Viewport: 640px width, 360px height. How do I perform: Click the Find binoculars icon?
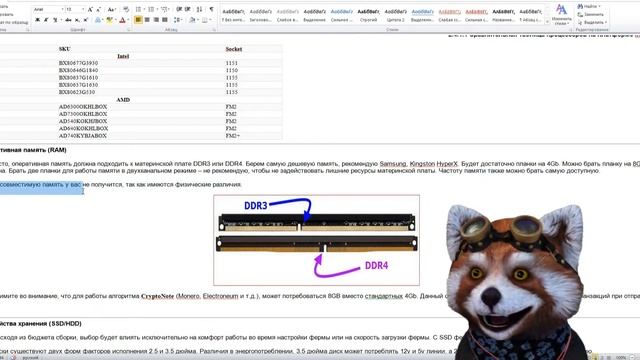[580, 7]
